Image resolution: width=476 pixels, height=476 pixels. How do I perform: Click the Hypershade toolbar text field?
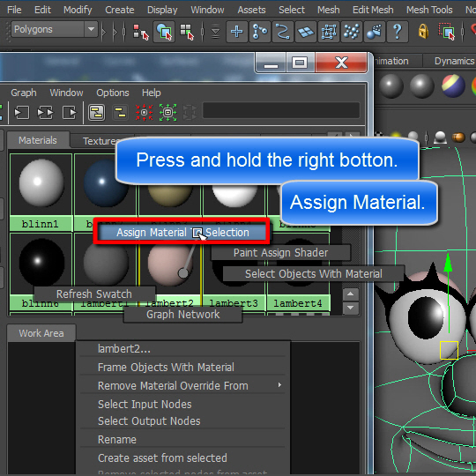(x=281, y=110)
